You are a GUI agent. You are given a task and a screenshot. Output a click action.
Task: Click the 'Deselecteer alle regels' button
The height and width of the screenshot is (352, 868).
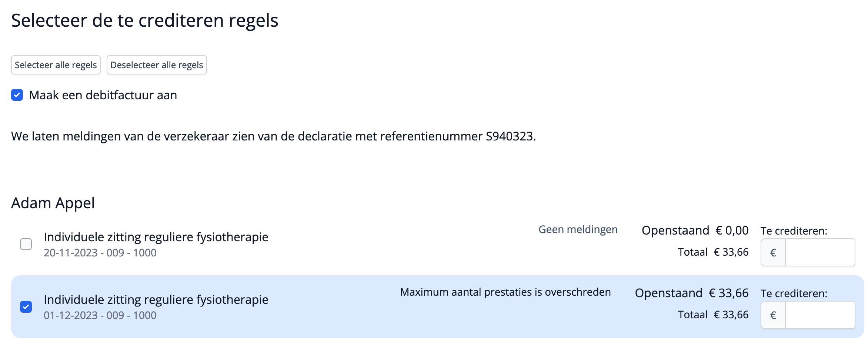click(157, 65)
